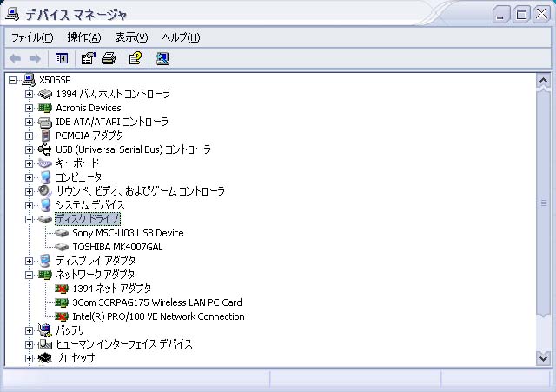Image resolution: width=556 pixels, height=392 pixels.
Task: Click the PCMCIA アダプタ icon
Action: coord(45,136)
